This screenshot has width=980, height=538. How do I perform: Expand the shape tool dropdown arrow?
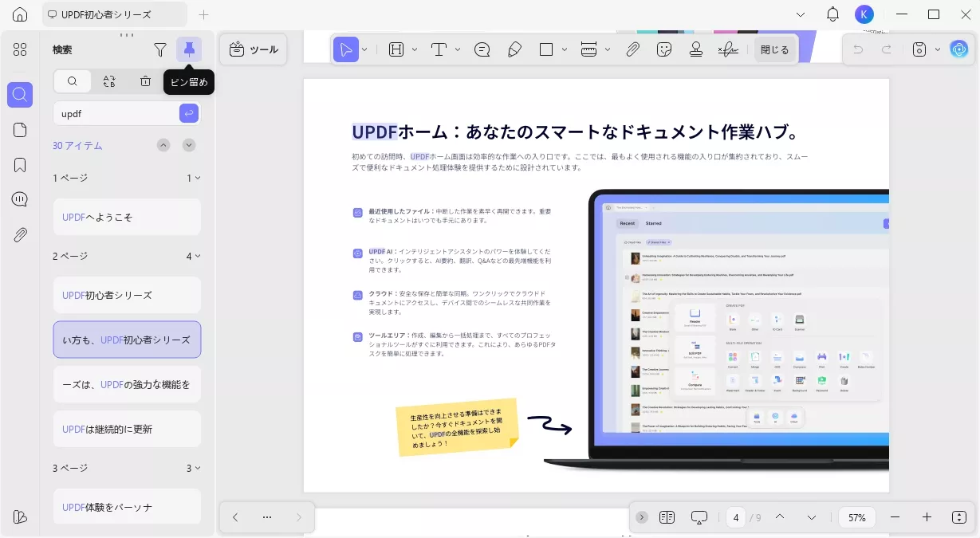[x=565, y=49]
